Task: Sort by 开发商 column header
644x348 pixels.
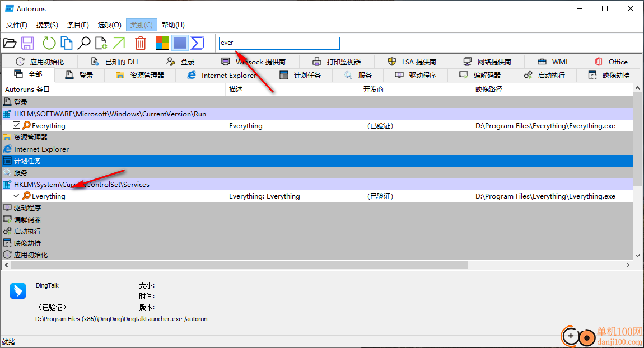Action: pyautogui.click(x=416, y=89)
